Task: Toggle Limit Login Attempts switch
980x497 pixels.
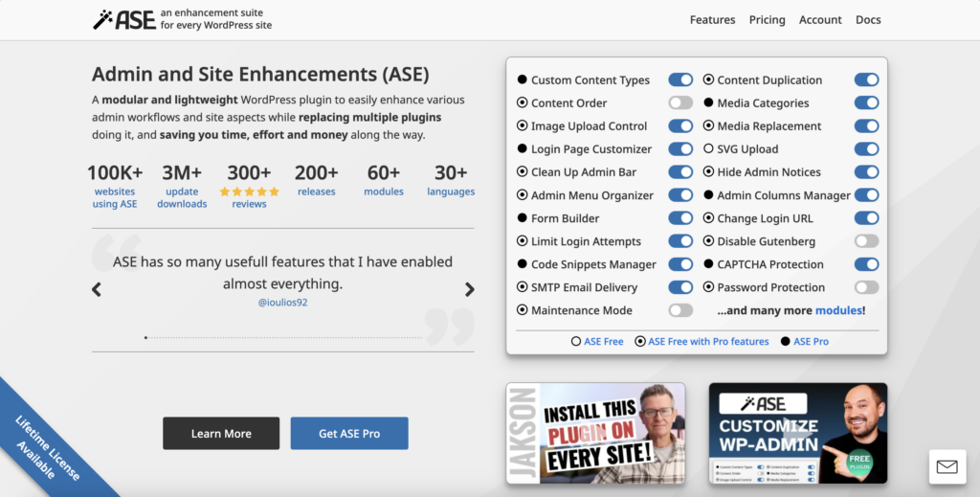Action: [x=680, y=241]
